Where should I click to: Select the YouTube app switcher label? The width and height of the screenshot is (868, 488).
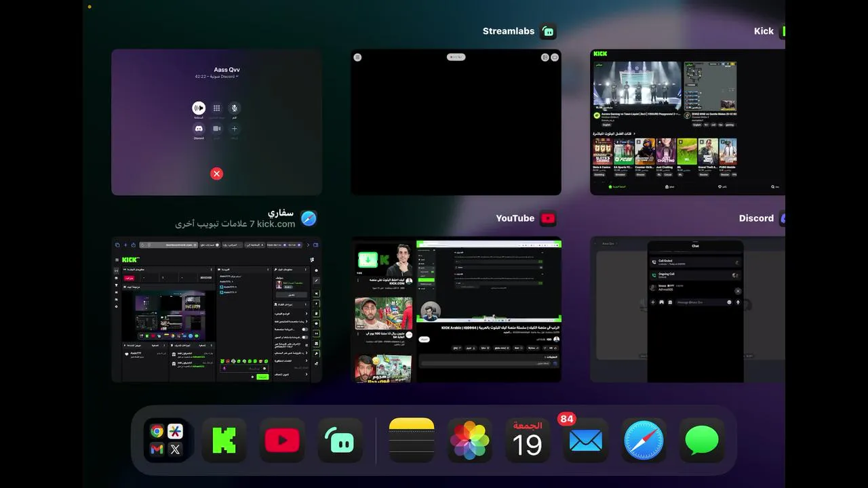515,218
